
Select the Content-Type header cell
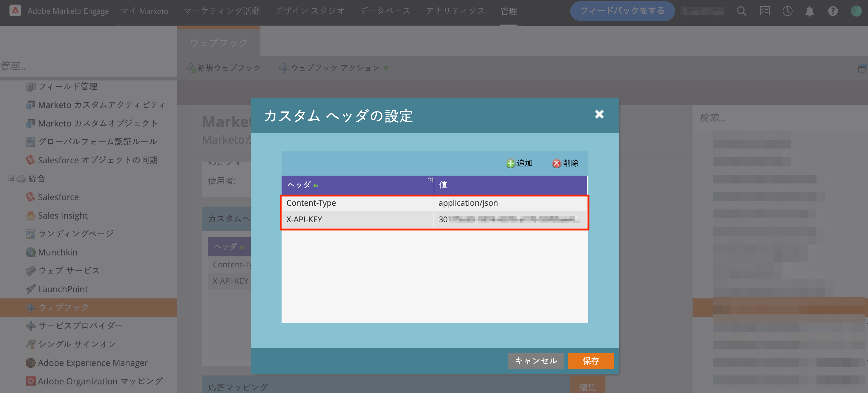pyautogui.click(x=357, y=203)
